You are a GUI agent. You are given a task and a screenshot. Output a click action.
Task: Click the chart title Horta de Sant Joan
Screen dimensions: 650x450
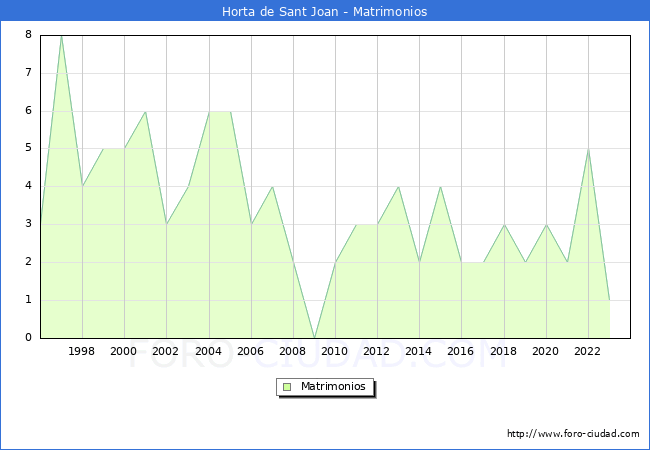(324, 12)
